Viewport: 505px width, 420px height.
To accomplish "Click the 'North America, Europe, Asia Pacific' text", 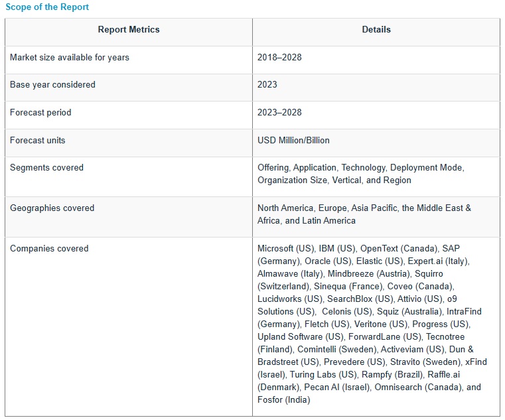I will click(x=328, y=208).
